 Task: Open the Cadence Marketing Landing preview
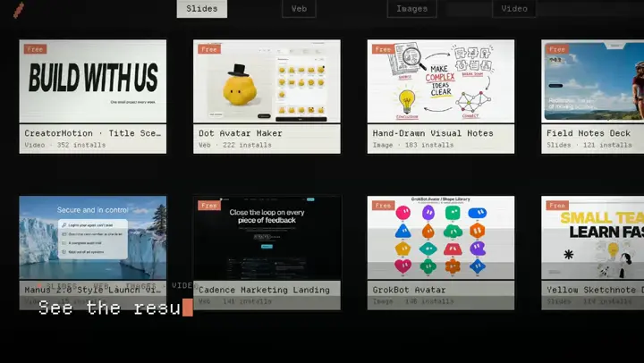(x=267, y=237)
